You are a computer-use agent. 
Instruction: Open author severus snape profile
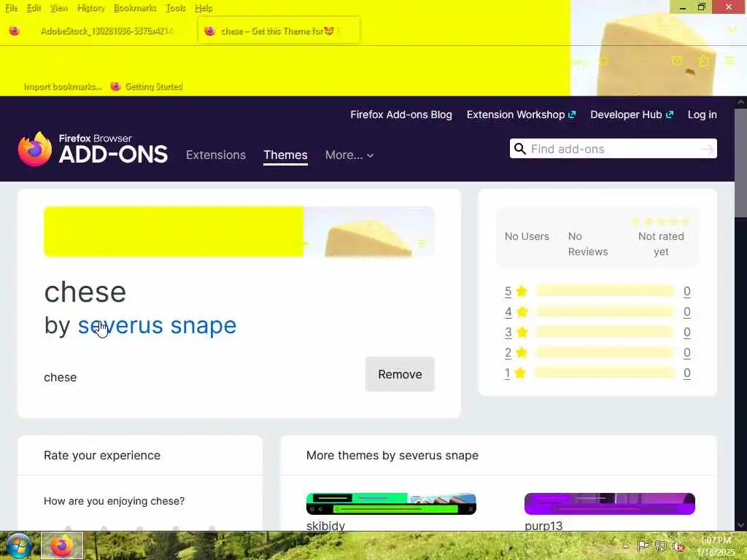pyautogui.click(x=157, y=325)
